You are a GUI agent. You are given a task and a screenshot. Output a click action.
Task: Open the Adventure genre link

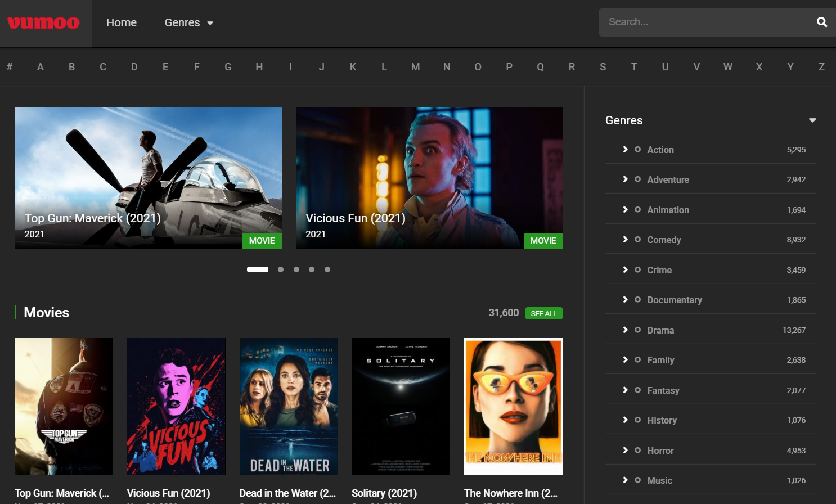click(668, 179)
